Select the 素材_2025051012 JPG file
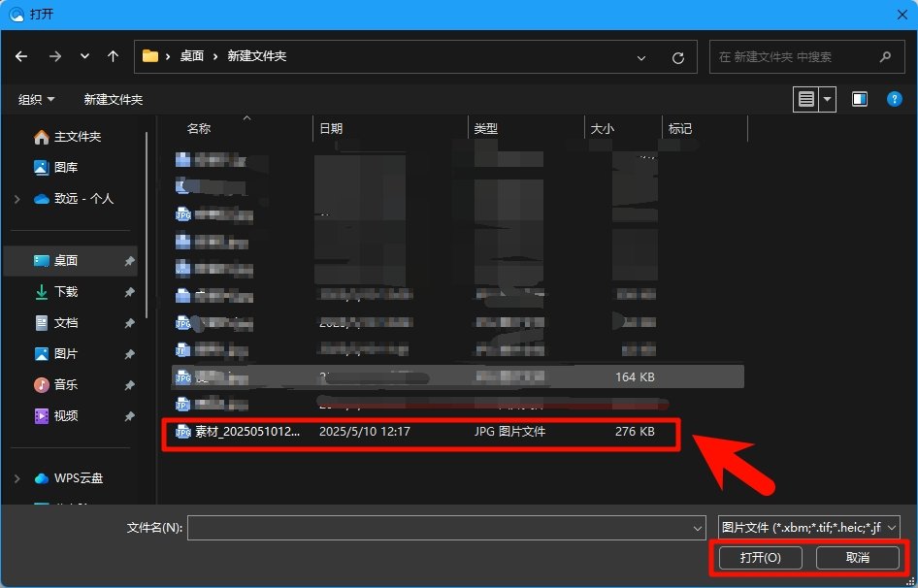 click(272, 432)
